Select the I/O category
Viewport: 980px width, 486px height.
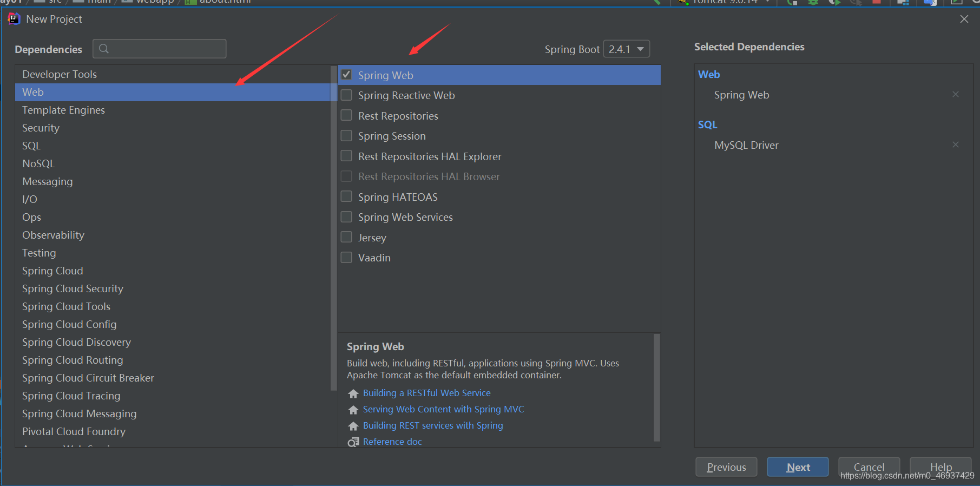[173, 199]
